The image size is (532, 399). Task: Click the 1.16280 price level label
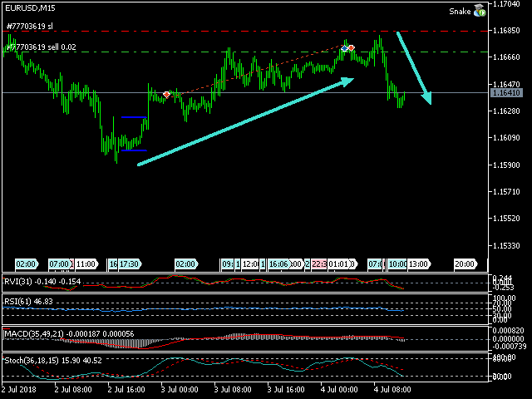(x=506, y=111)
